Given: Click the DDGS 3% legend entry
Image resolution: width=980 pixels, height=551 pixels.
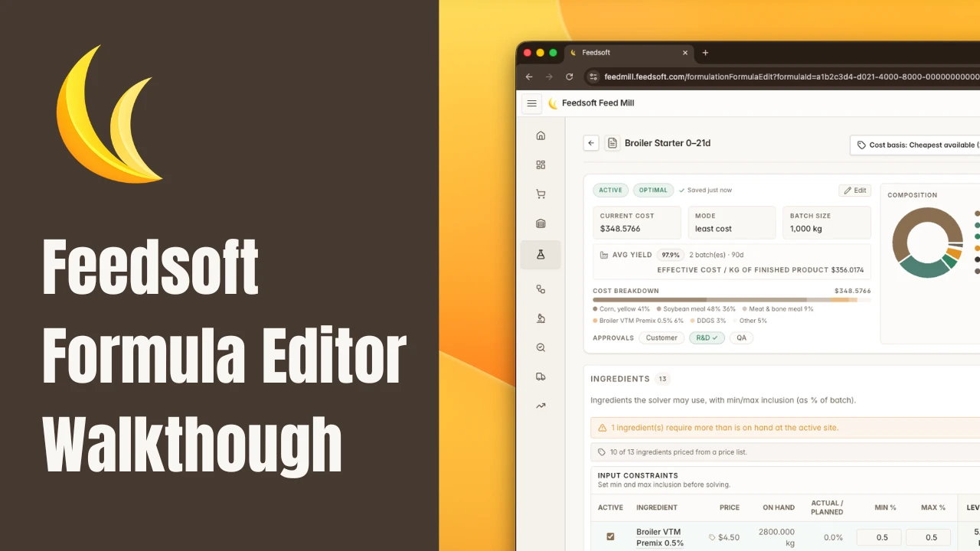Looking at the screenshot, I should point(707,321).
